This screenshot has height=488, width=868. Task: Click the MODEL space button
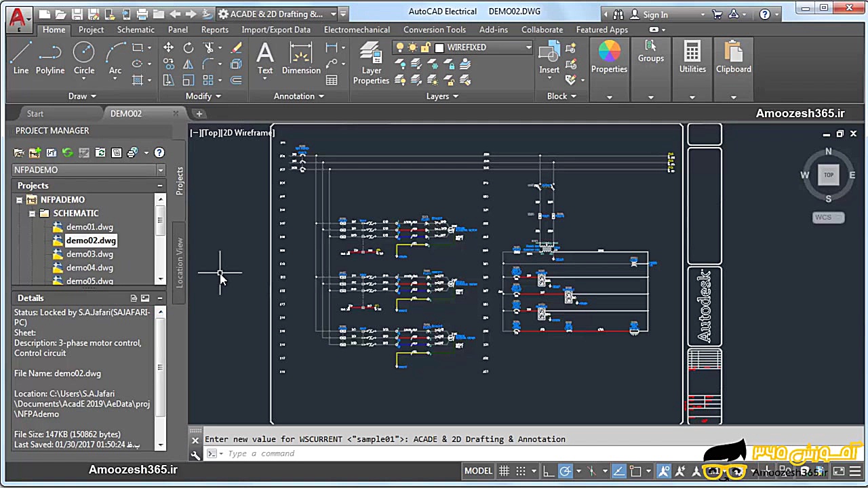pos(478,471)
